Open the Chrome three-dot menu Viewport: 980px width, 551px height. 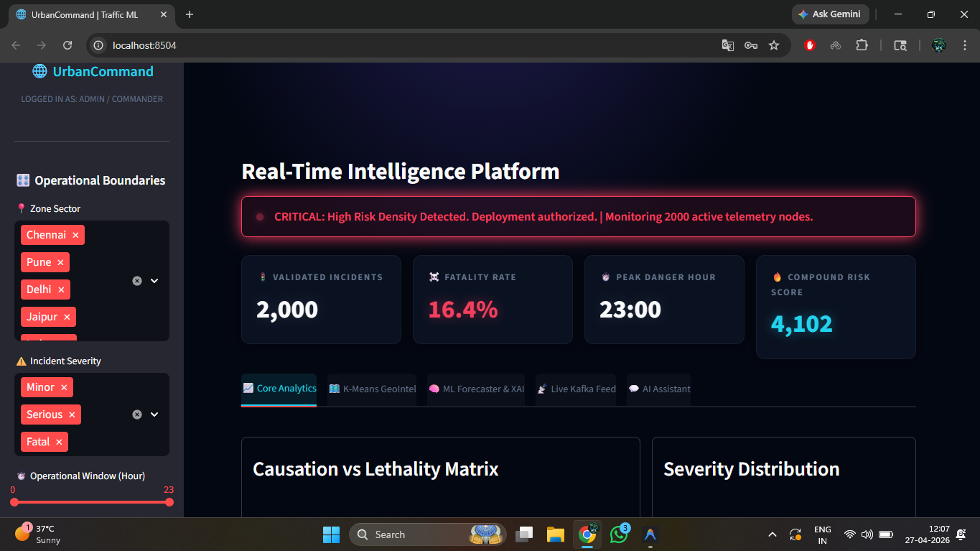(963, 45)
